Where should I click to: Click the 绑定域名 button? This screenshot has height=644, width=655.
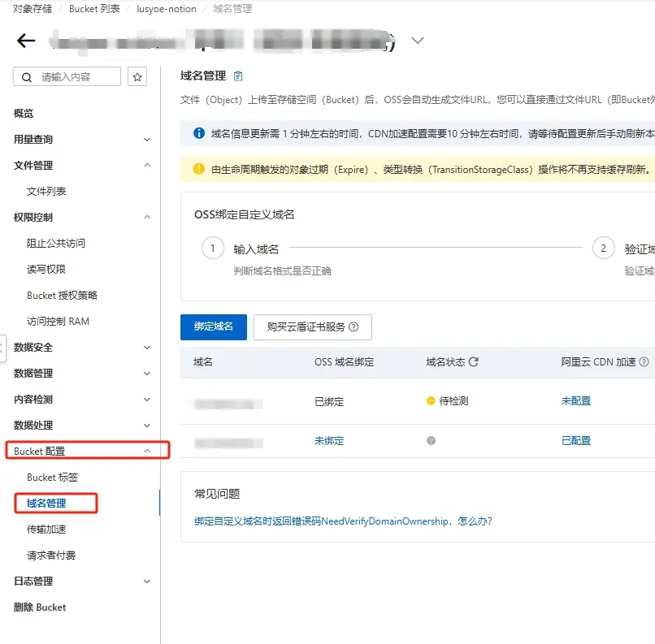[214, 326]
